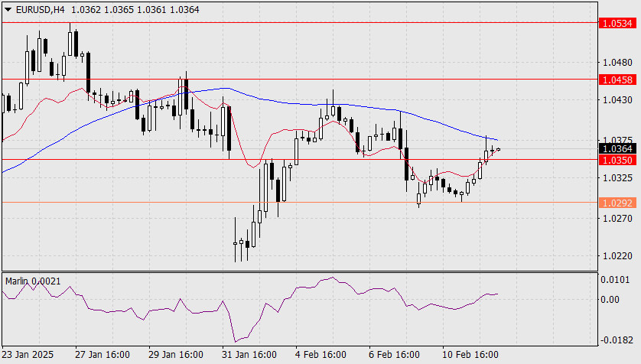641x364 pixels.
Task: Select the 0.00 Marlin scale value
Action: (610, 300)
